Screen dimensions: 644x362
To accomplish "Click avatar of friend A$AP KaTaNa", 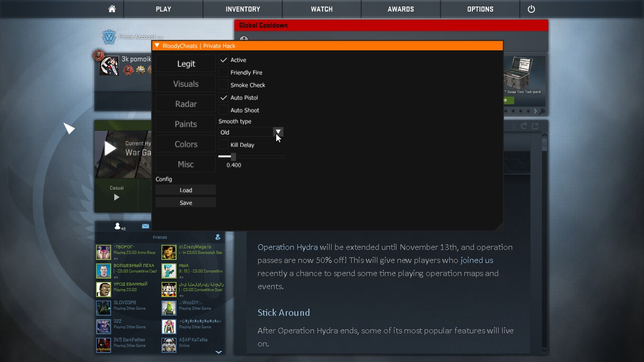I will (169, 345).
